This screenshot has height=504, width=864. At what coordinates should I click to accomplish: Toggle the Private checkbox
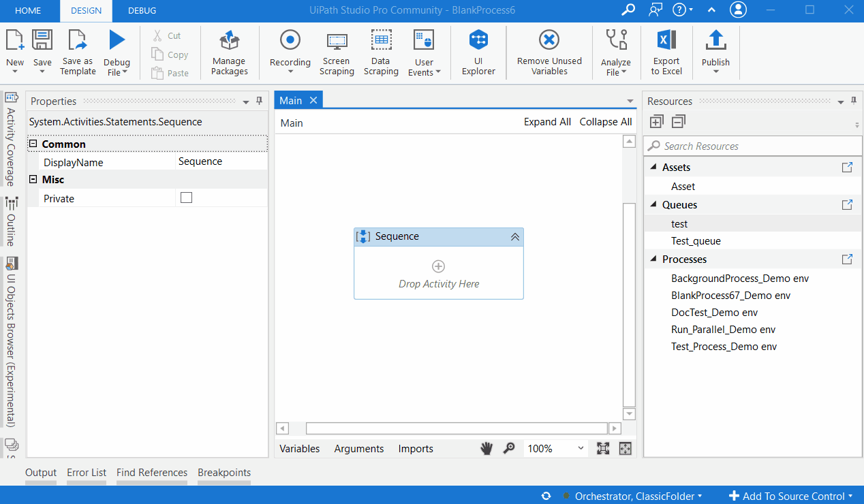pos(186,198)
